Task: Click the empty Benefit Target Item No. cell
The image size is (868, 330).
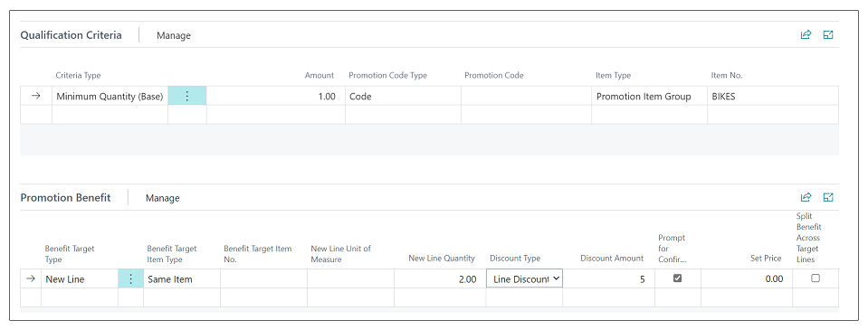Action: tap(263, 279)
